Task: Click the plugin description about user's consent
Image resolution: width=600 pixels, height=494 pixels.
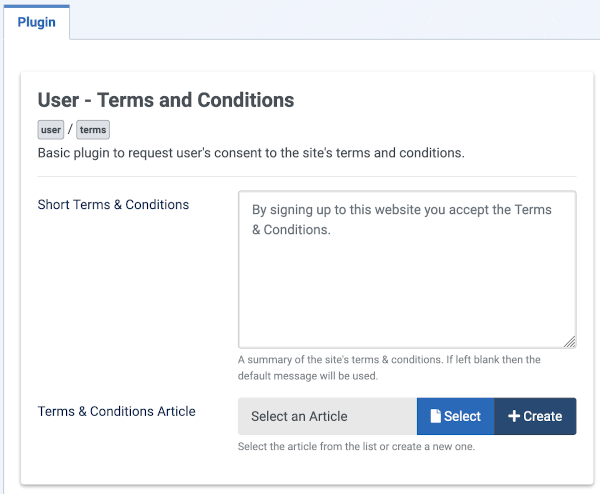Action: coord(251,154)
